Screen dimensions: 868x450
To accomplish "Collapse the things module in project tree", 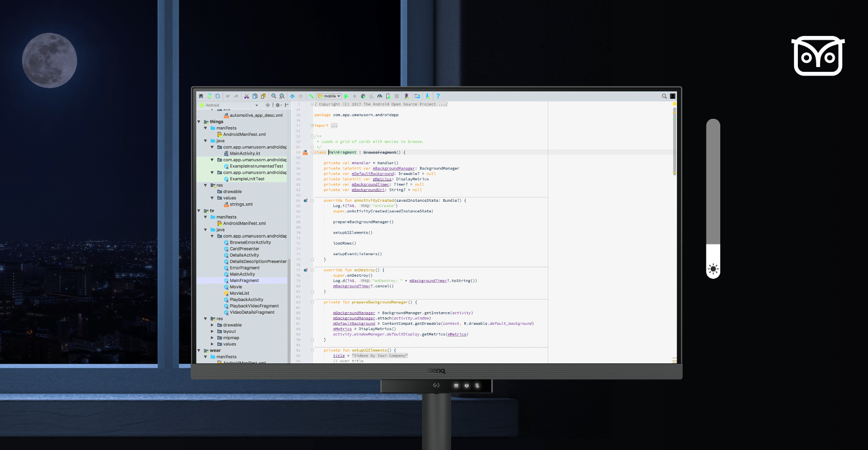I will pos(199,121).
